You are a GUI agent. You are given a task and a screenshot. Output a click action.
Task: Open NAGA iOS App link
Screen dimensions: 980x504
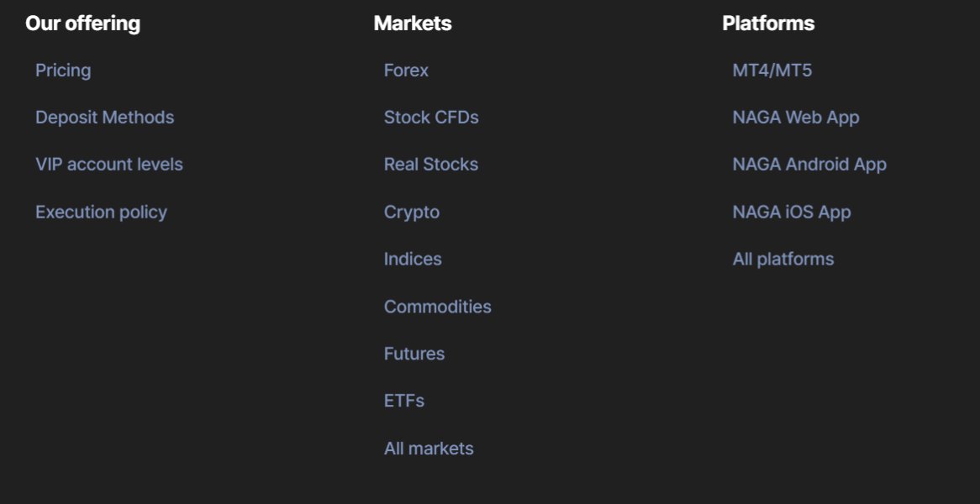(791, 213)
